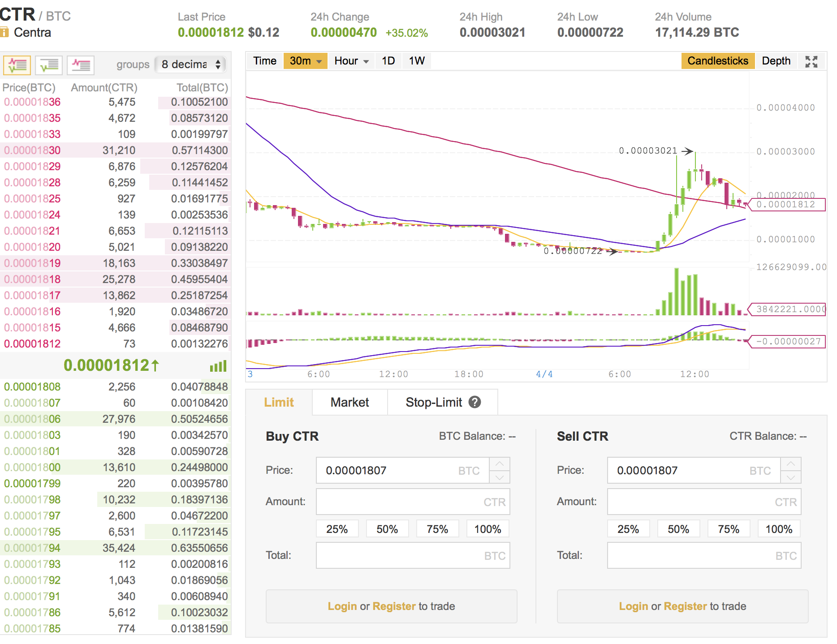Click the signal bars icon beside current price
Image resolution: width=837 pixels, height=644 pixels.
[218, 366]
